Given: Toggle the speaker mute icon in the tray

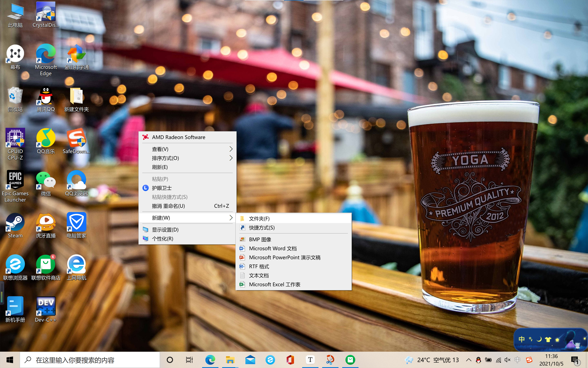Looking at the screenshot, I should pos(507,360).
